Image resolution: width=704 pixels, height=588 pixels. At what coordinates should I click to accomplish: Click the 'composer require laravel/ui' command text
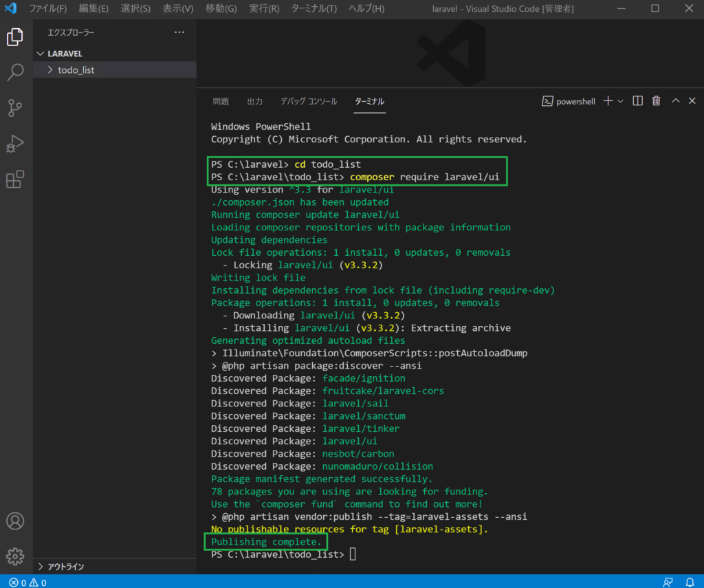424,177
